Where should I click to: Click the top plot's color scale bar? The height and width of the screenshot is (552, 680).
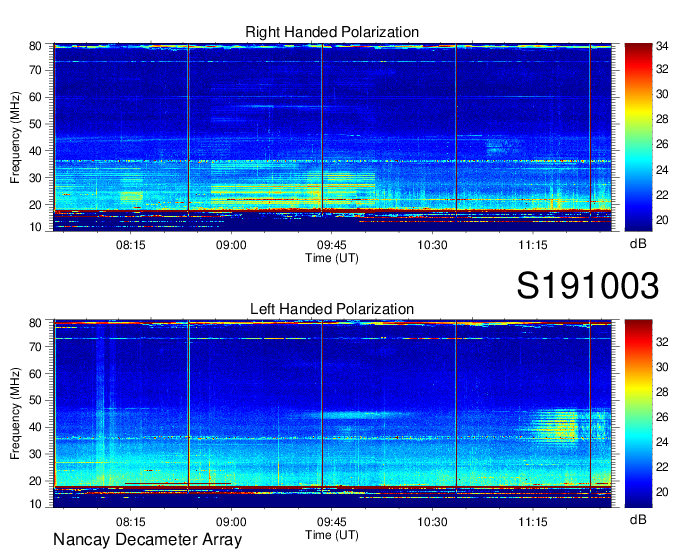(x=638, y=137)
